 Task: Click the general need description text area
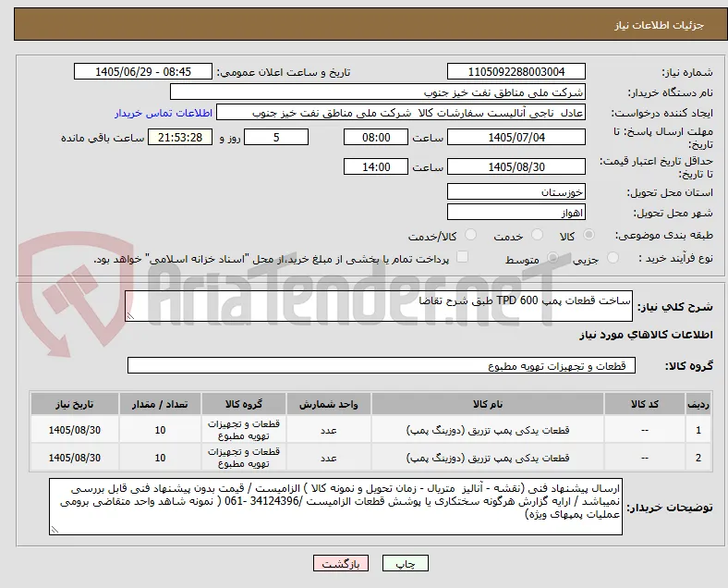(x=379, y=306)
